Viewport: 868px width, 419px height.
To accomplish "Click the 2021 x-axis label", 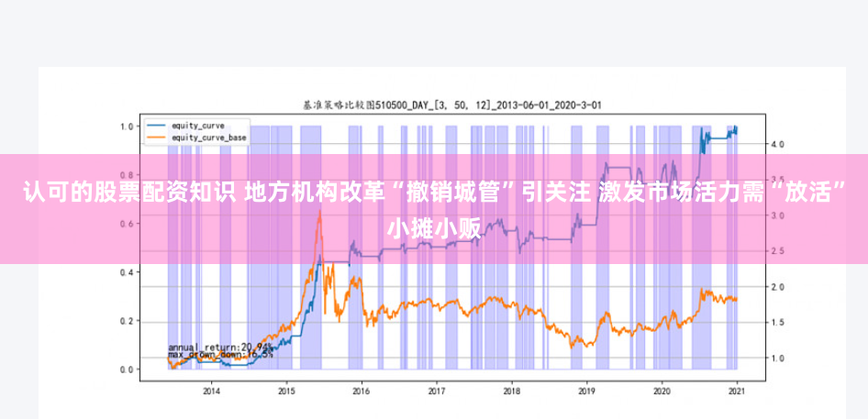I will coord(737,391).
